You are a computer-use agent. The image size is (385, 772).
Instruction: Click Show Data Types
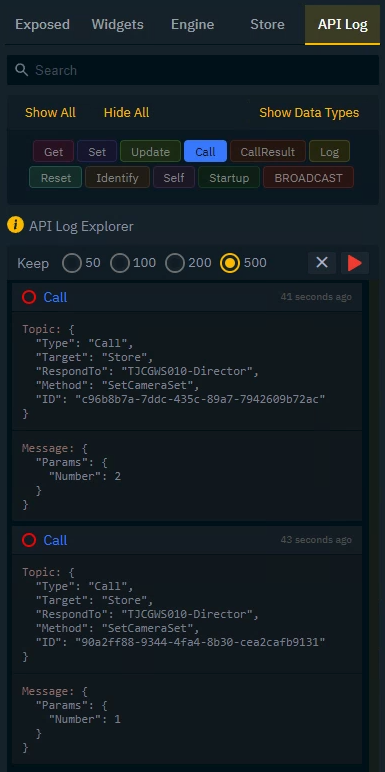point(309,112)
